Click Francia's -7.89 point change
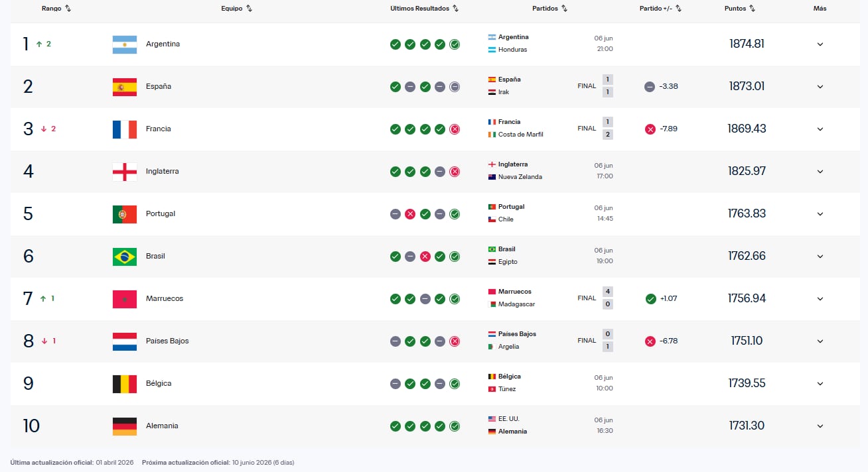Image resolution: width=868 pixels, height=472 pixels. (668, 129)
